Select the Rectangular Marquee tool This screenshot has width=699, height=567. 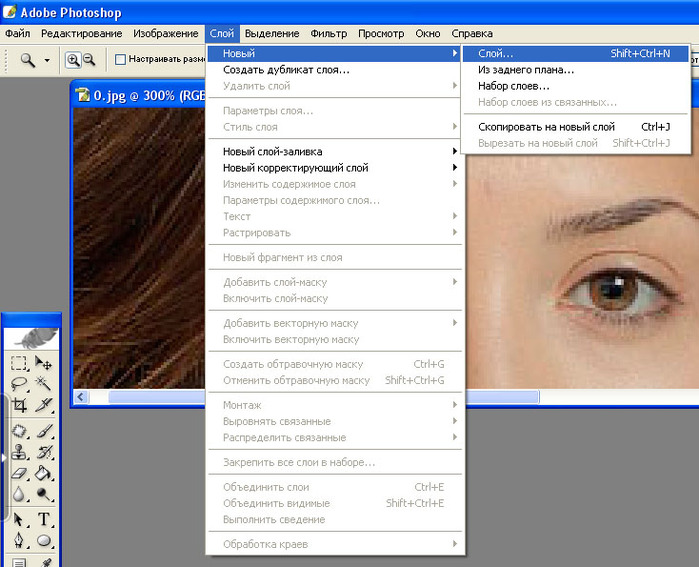(19, 363)
